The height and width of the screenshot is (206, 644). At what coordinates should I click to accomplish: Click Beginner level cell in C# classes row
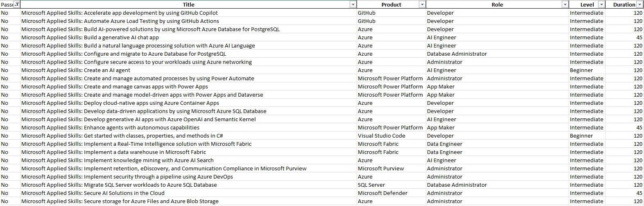tap(581, 136)
